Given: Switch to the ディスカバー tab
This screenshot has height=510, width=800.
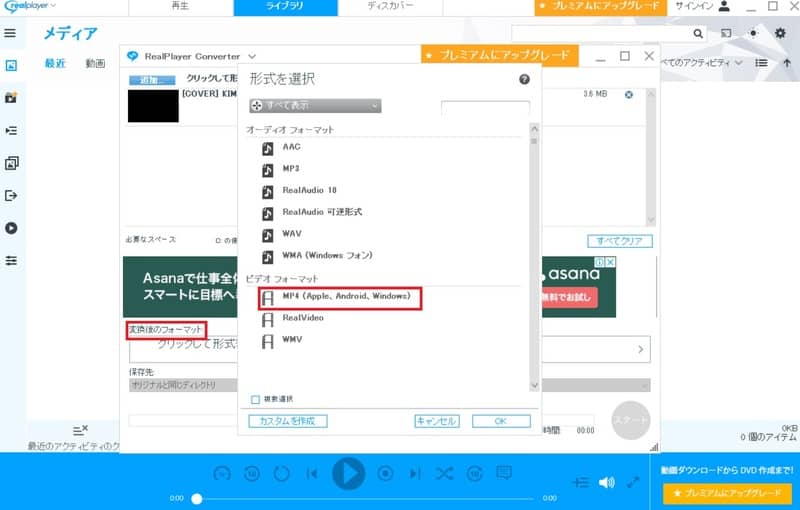Looking at the screenshot, I should click(390, 7).
